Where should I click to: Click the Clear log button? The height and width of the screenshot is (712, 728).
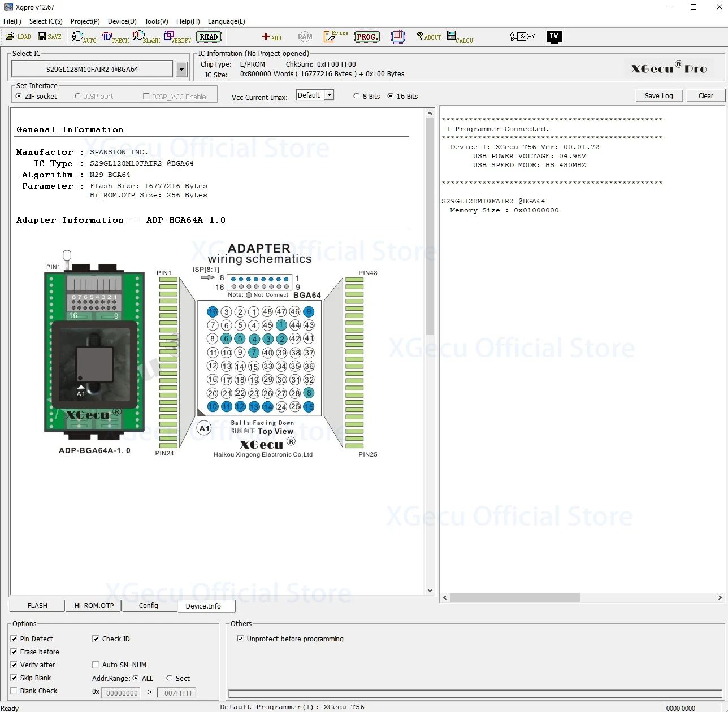[x=706, y=96]
